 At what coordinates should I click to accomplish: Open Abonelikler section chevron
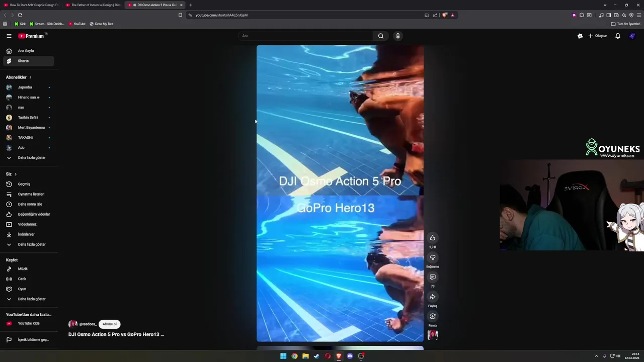(x=30, y=77)
